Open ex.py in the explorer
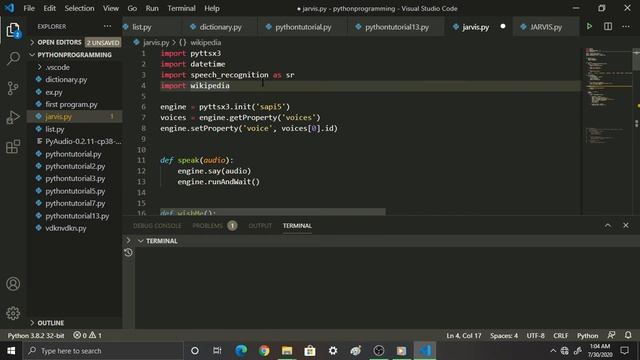The height and width of the screenshot is (360, 640). 75,92
